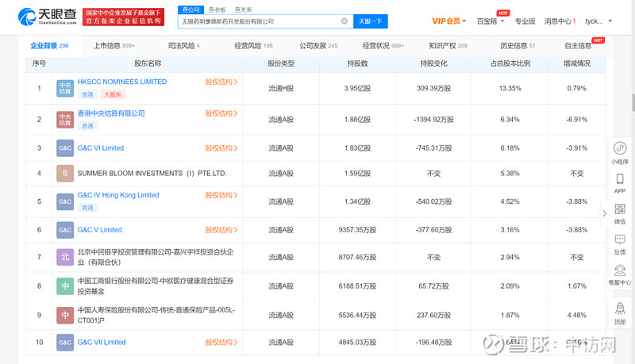
Task: Open the G&C V Limited link
Action: pos(99,230)
